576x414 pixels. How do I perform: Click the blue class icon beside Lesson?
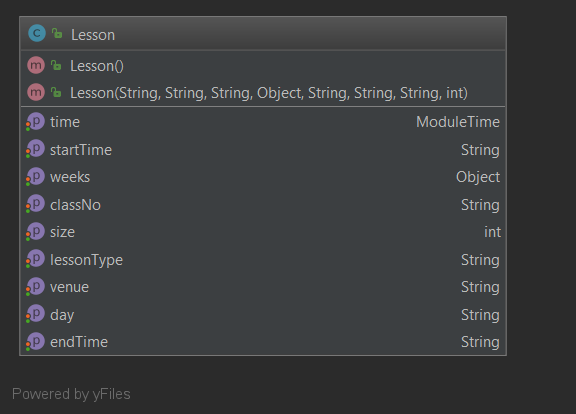coord(37,33)
